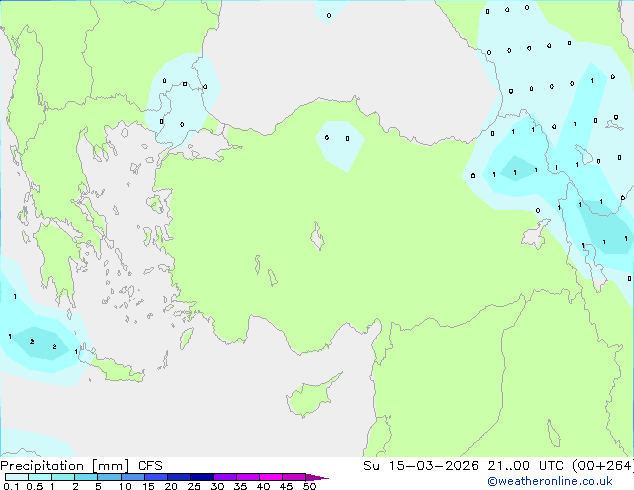Viewport: 634px width, 490px height.
Task: Click the above-50 mm arrow tip of legend
Action: [317, 477]
